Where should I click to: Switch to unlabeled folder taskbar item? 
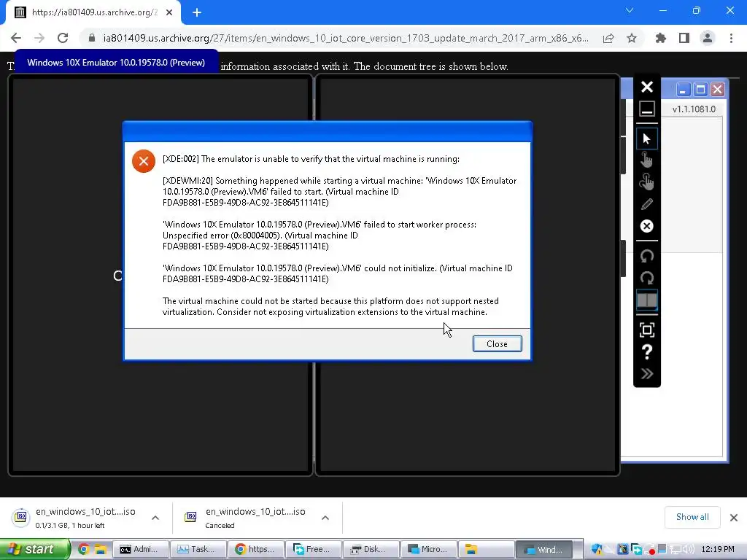487,549
